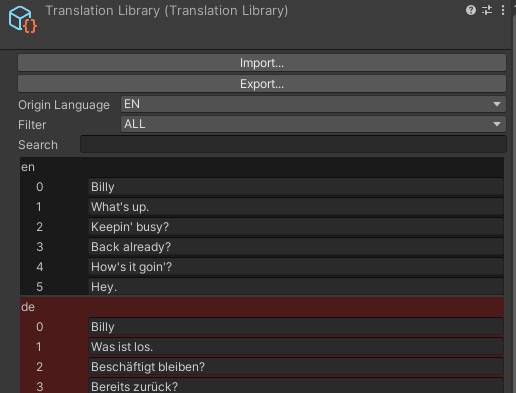Edit the entry 'How's it goin'?'
Viewport: 516px width, 393px height.
point(296,267)
